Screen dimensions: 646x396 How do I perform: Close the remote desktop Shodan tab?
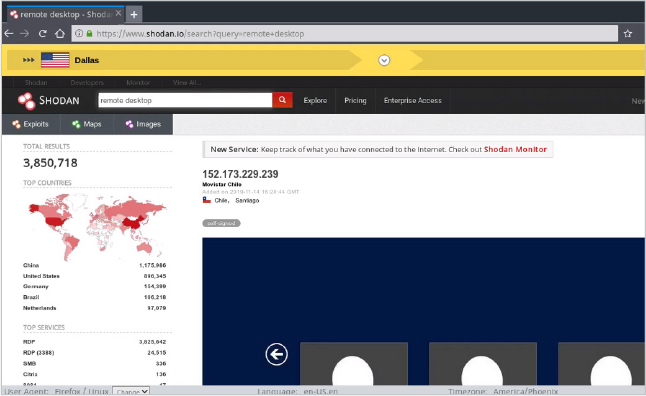[118, 13]
